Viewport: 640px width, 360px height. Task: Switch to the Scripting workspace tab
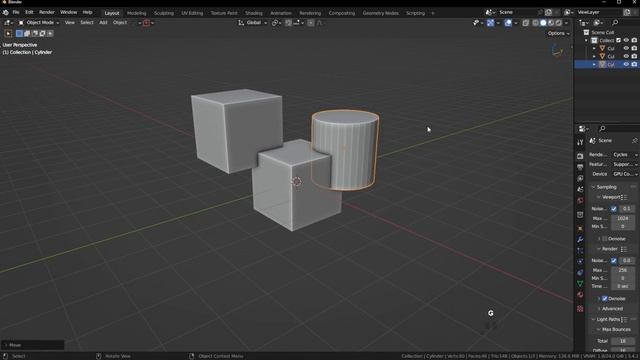415,13
